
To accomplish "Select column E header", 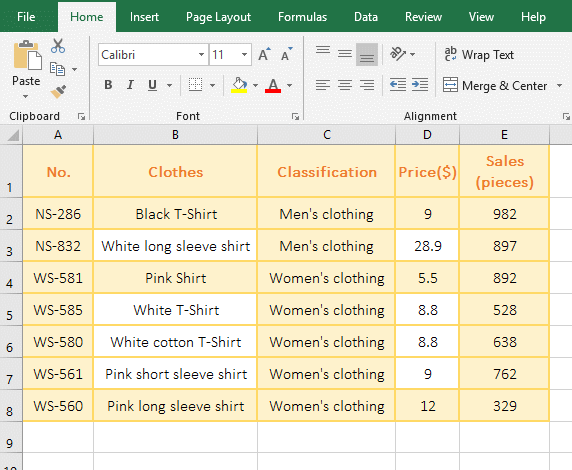I will [504, 135].
